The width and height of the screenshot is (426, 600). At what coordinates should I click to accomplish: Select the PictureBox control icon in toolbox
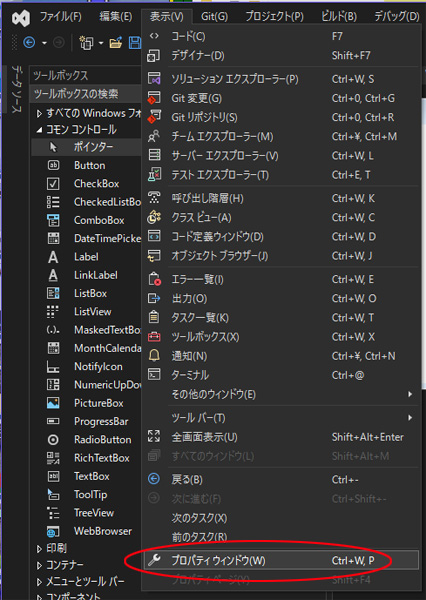[x=53, y=403]
